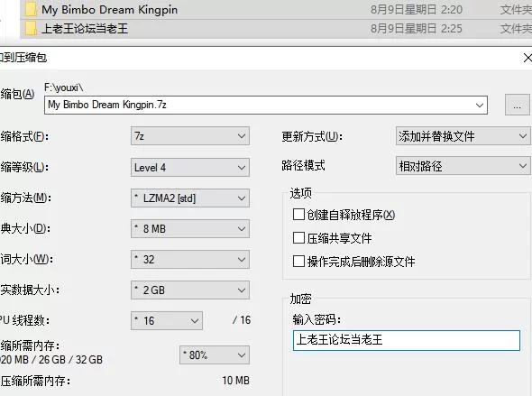532x396 pixels.
Task: Expand the 8 MB dictionary size dropdown
Action: pos(190,229)
